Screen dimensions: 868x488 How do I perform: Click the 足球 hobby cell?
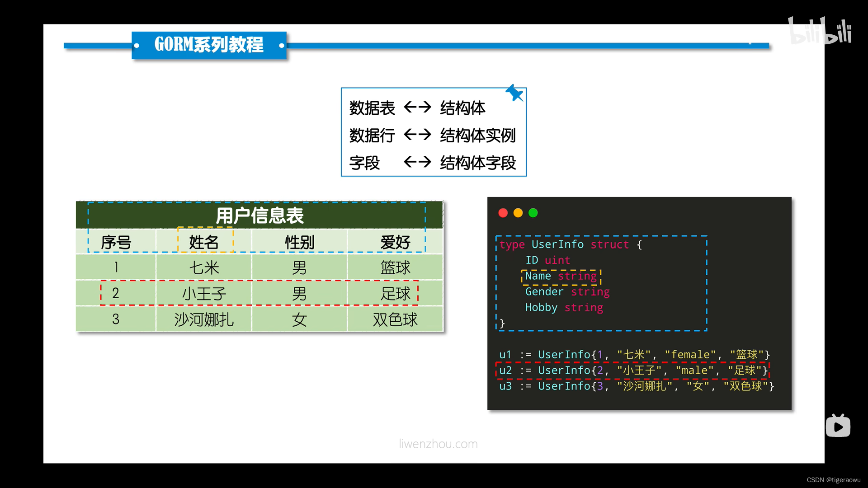pos(395,294)
